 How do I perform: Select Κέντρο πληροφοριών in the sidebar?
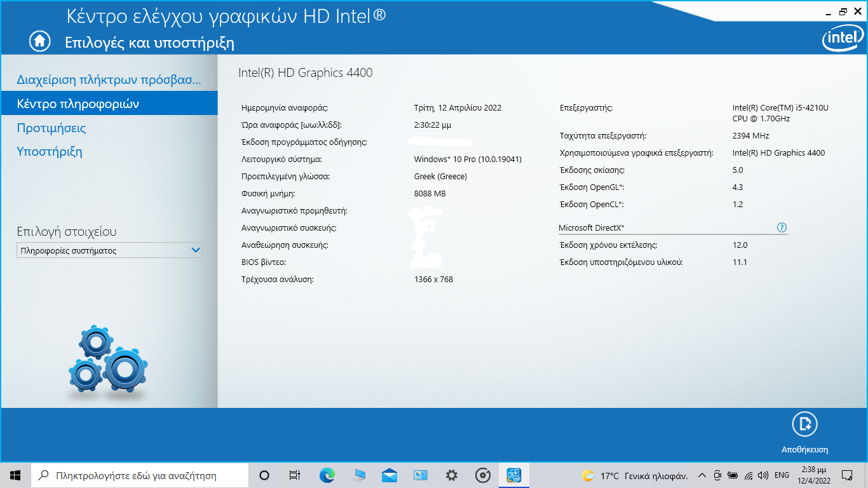pyautogui.click(x=78, y=104)
